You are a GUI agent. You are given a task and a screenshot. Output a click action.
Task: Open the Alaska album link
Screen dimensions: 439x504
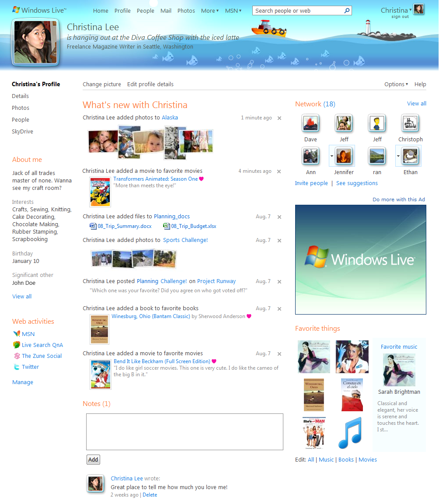click(170, 118)
